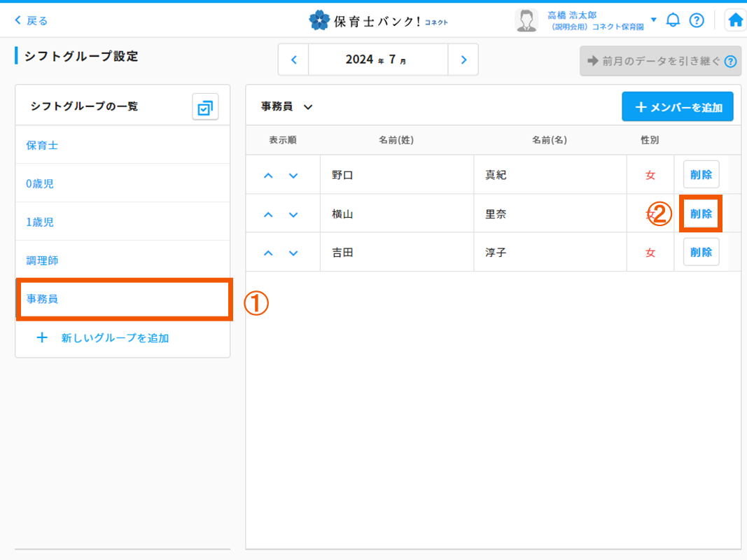Click メンバーを追加 button
The height and width of the screenshot is (560, 747).
(678, 107)
